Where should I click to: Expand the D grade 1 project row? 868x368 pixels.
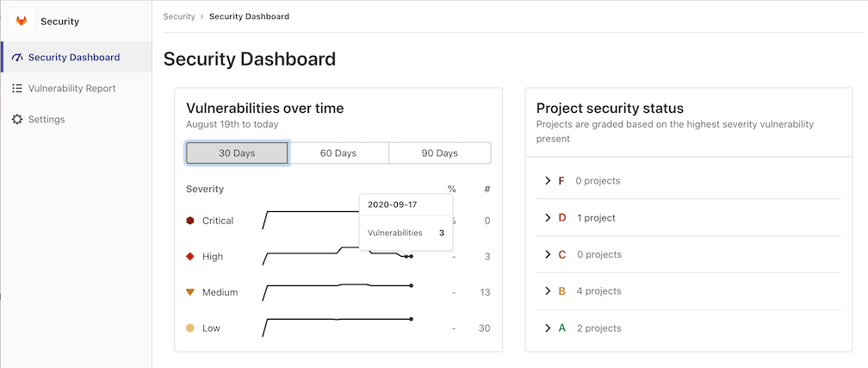pos(548,218)
